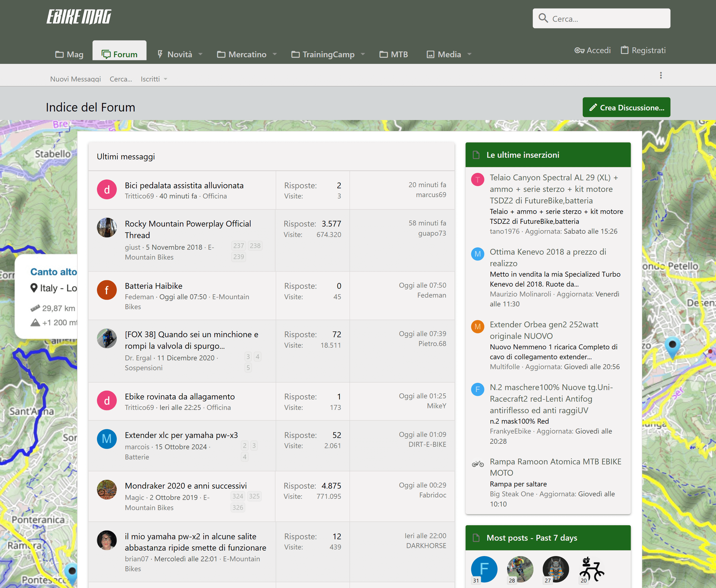This screenshot has height=588, width=716.
Task: Click blue 'M' avatar of Ottima Kenevo listing
Action: [x=478, y=254]
